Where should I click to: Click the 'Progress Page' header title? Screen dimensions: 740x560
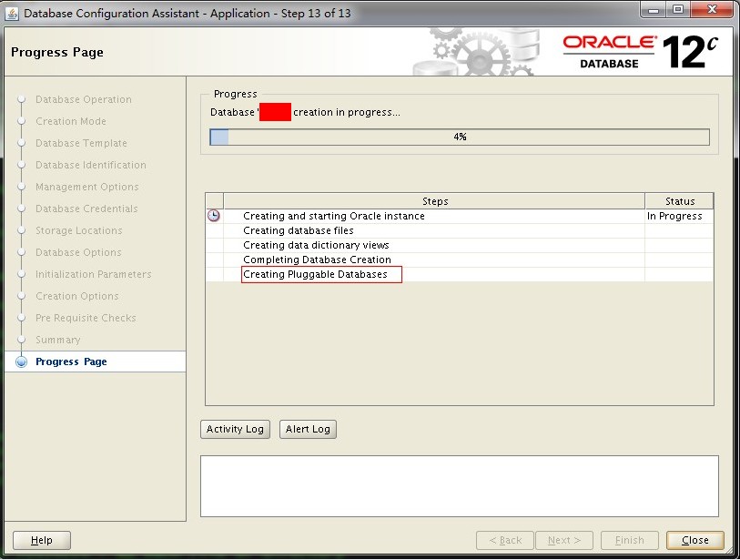(x=57, y=53)
